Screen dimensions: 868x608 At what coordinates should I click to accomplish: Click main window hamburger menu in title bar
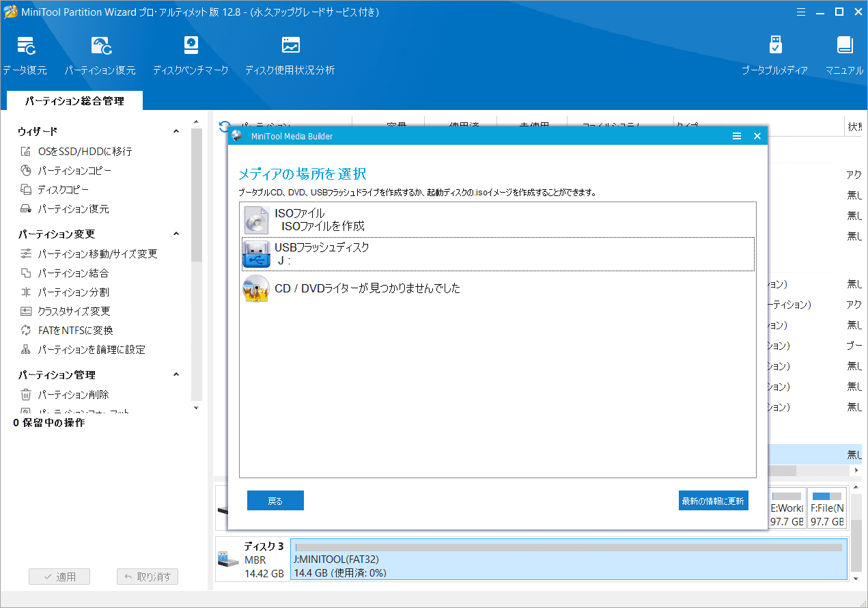[802, 12]
